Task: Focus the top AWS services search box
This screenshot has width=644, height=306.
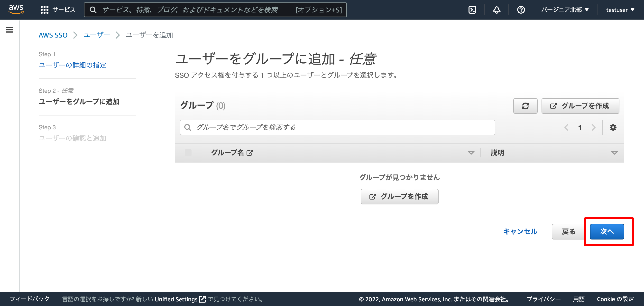Action: click(x=215, y=10)
